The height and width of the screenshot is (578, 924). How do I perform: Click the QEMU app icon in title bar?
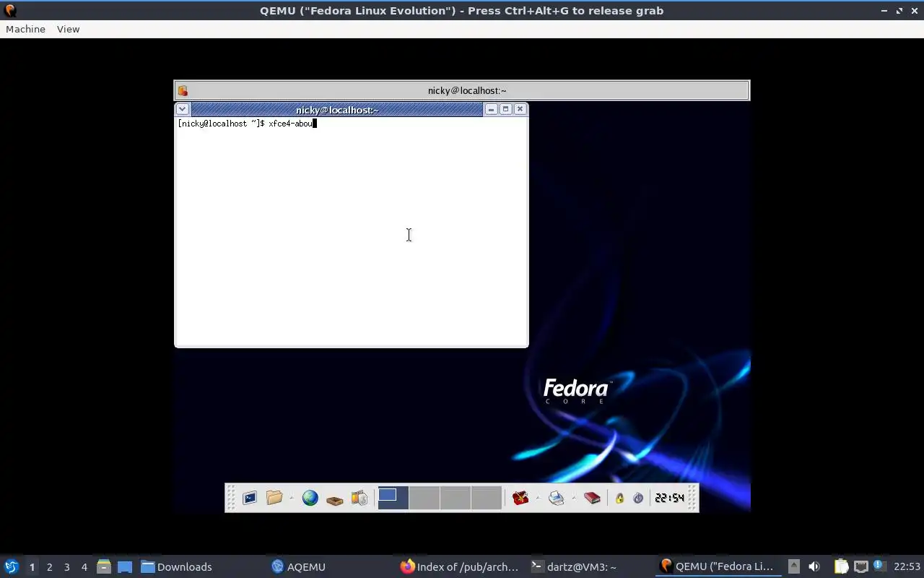pyautogui.click(x=10, y=10)
